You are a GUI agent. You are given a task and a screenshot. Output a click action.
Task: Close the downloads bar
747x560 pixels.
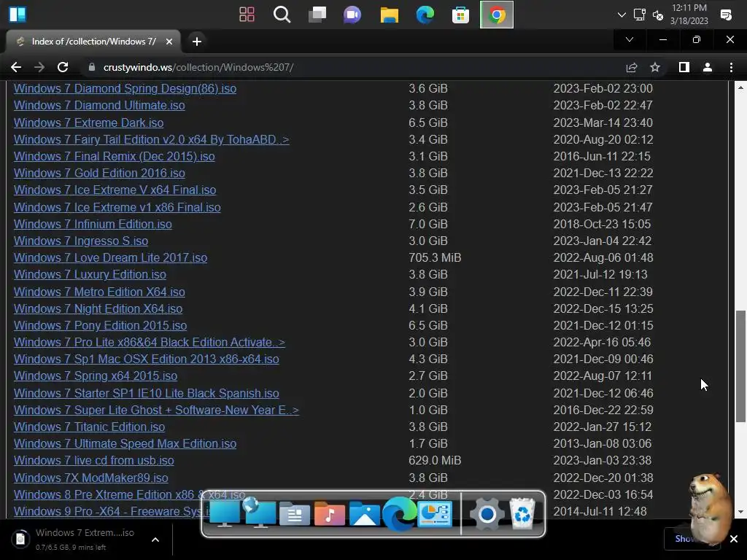(734, 539)
